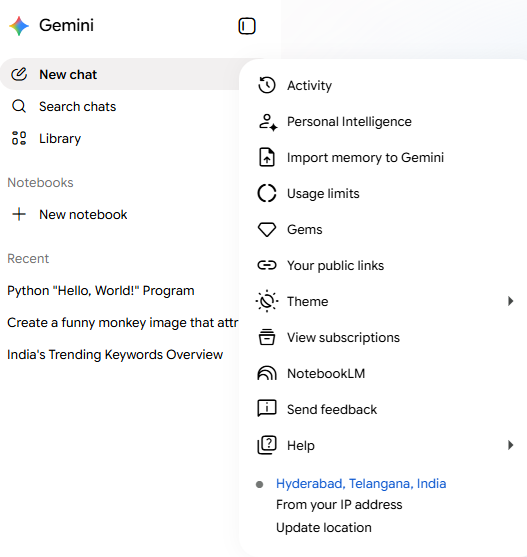Click the Search chats magnifier icon
Viewport: 527px width, 557px height.
pyautogui.click(x=19, y=106)
